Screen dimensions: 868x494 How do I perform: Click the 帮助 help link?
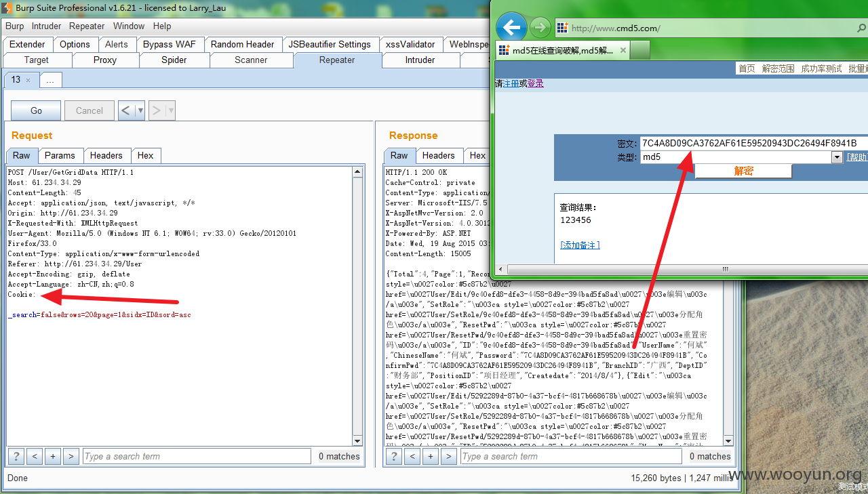[x=857, y=157]
